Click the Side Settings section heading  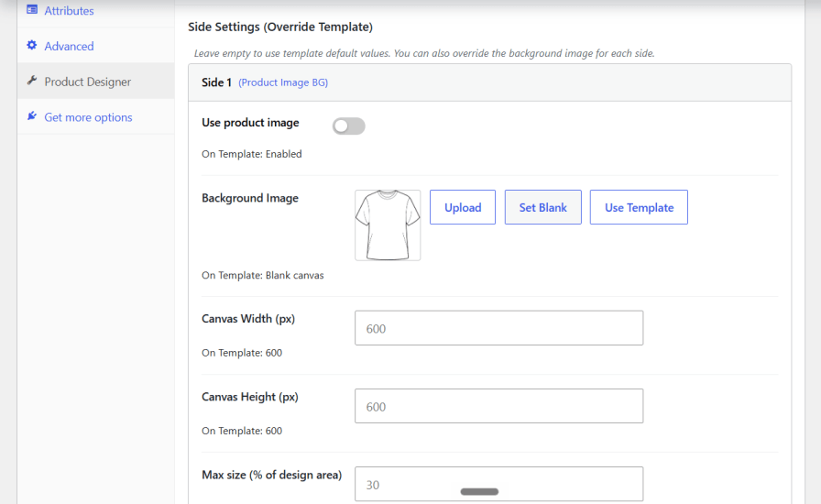[x=280, y=27]
